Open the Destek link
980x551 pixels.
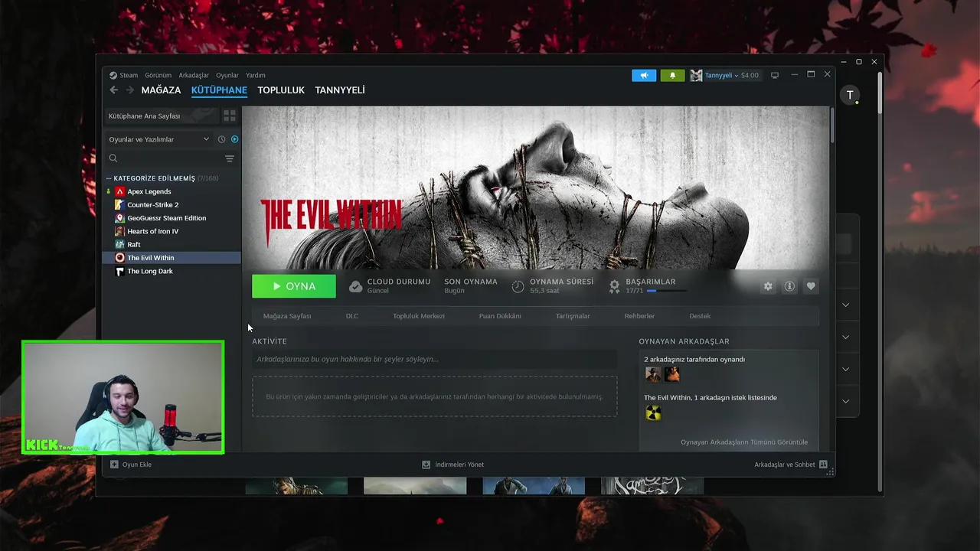(700, 316)
